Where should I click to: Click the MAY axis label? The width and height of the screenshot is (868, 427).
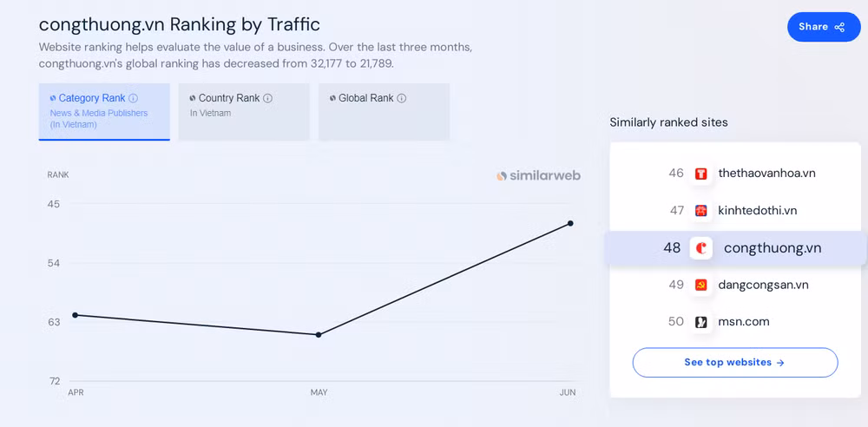[319, 392]
